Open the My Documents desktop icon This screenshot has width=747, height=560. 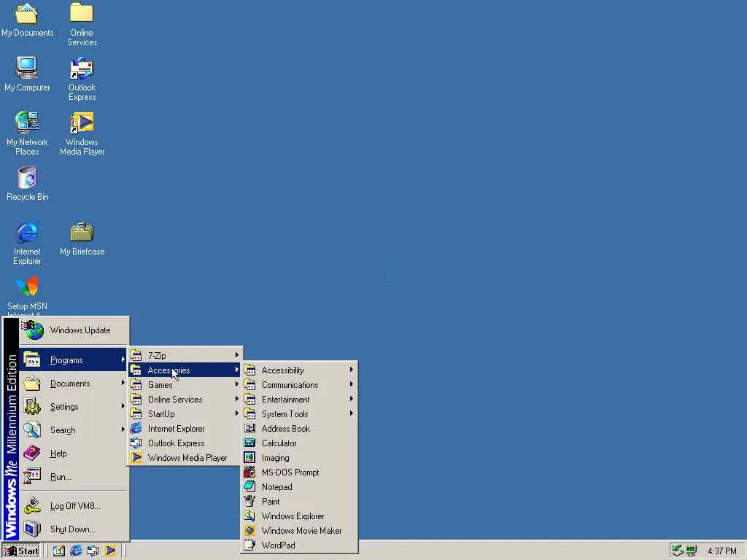(27, 21)
